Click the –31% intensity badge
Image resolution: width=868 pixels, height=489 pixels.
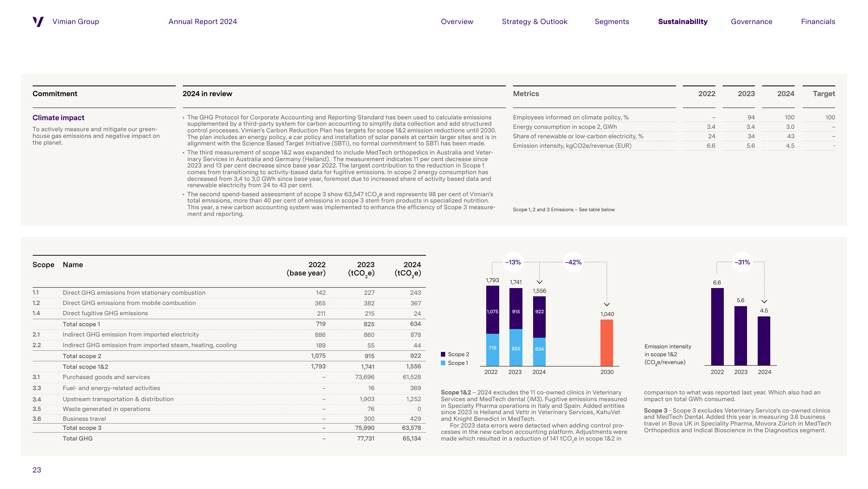coord(742,262)
